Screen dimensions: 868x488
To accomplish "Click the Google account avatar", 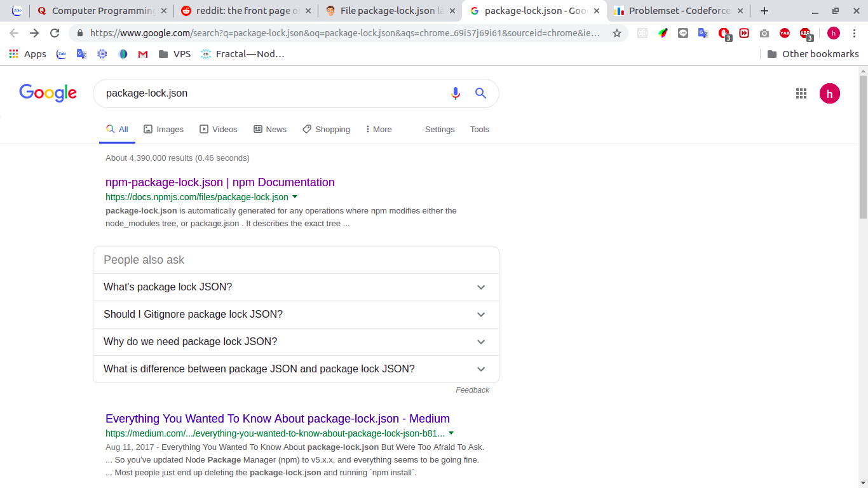I will point(829,93).
